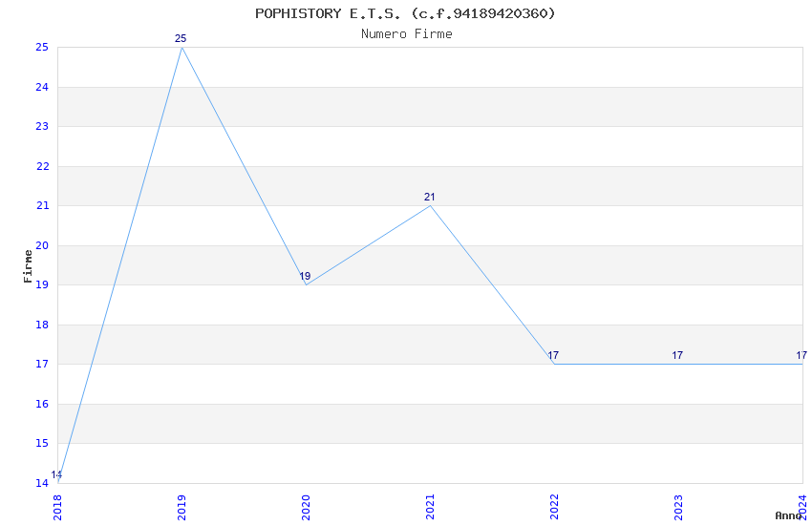
Task: Click the 2023 data label 17
Action: click(x=677, y=356)
